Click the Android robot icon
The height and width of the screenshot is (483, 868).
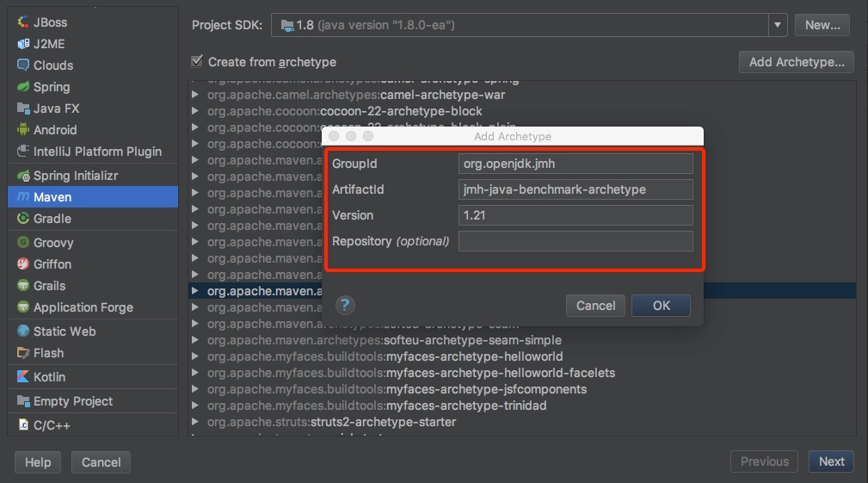coord(22,130)
